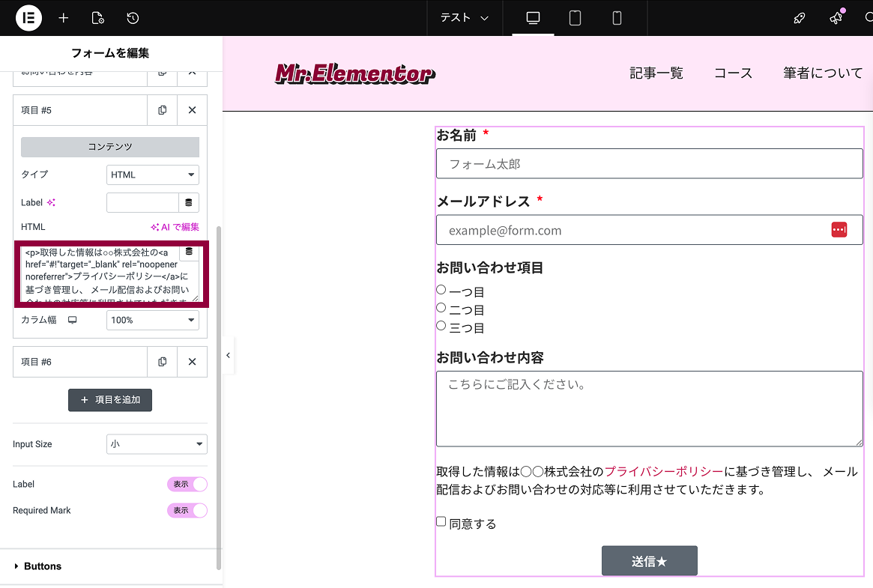Screen dimensions: 873x588
Task: Click the add new element plus icon
Action: click(x=63, y=17)
